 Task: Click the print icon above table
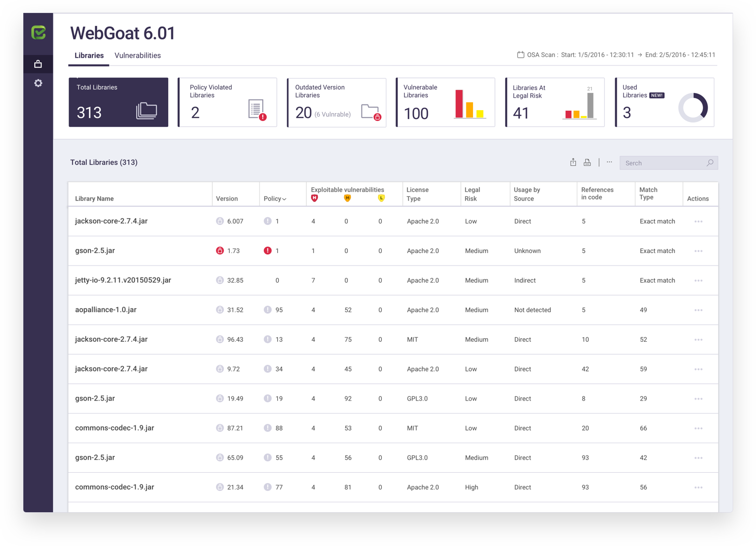587,163
